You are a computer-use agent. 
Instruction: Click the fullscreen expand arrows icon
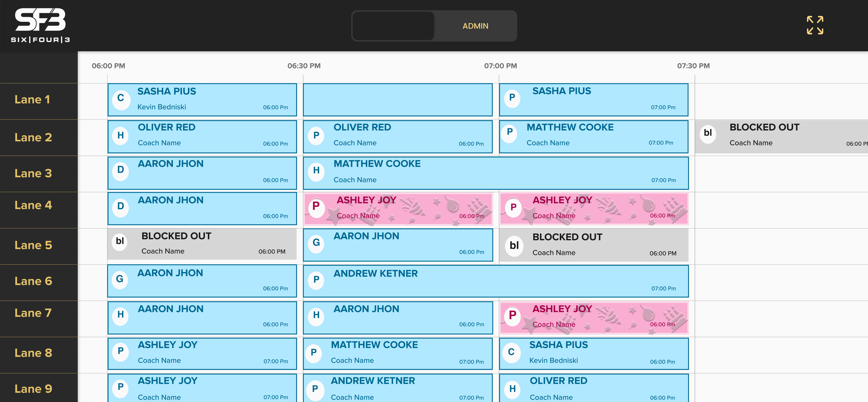pyautogui.click(x=815, y=25)
